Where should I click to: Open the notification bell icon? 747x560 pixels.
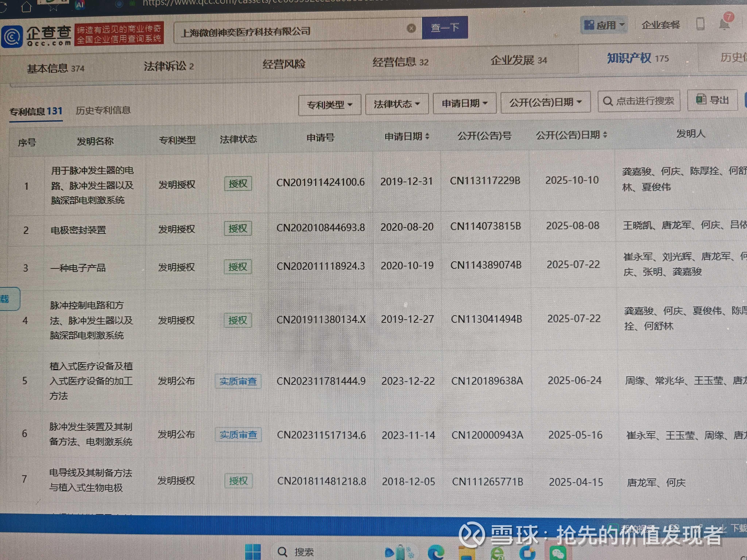point(724,24)
